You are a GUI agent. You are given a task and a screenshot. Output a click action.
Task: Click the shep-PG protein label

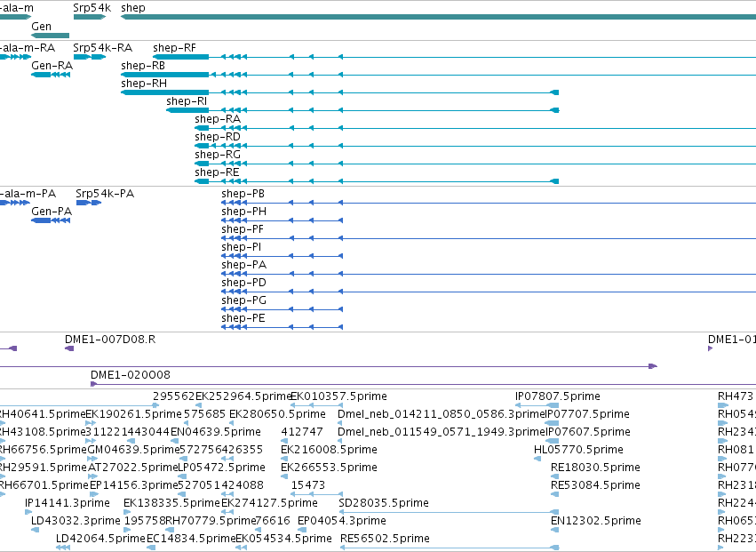[243, 300]
